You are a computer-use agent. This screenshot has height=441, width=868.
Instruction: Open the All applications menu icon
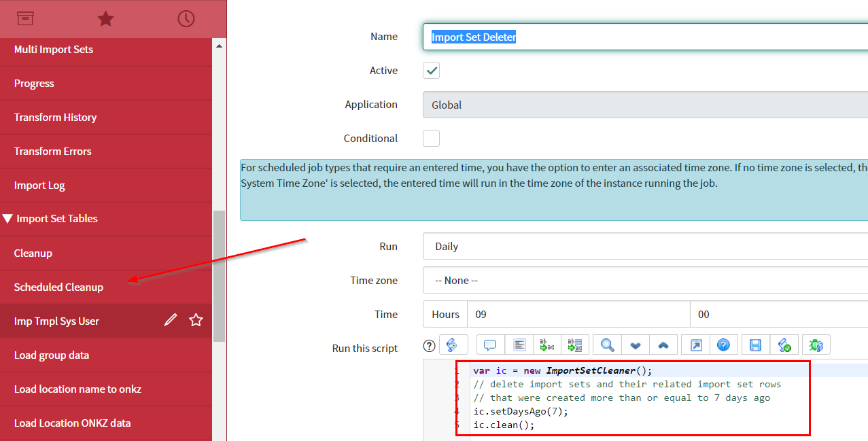pyautogui.click(x=25, y=19)
